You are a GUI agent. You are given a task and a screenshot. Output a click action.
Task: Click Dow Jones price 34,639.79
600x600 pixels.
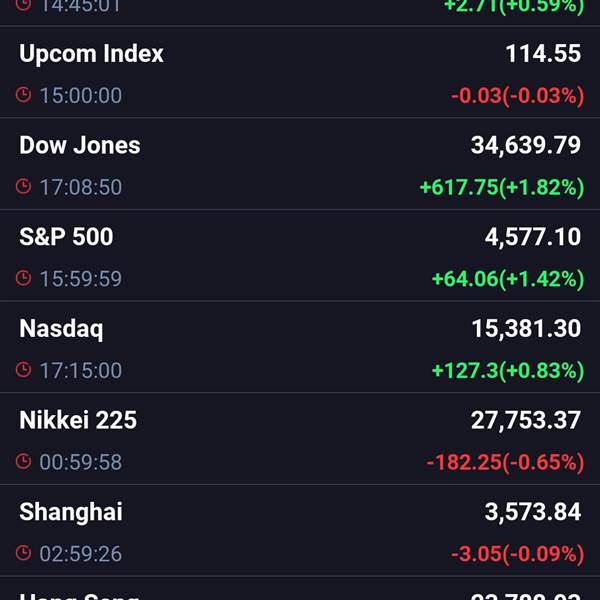tap(525, 145)
